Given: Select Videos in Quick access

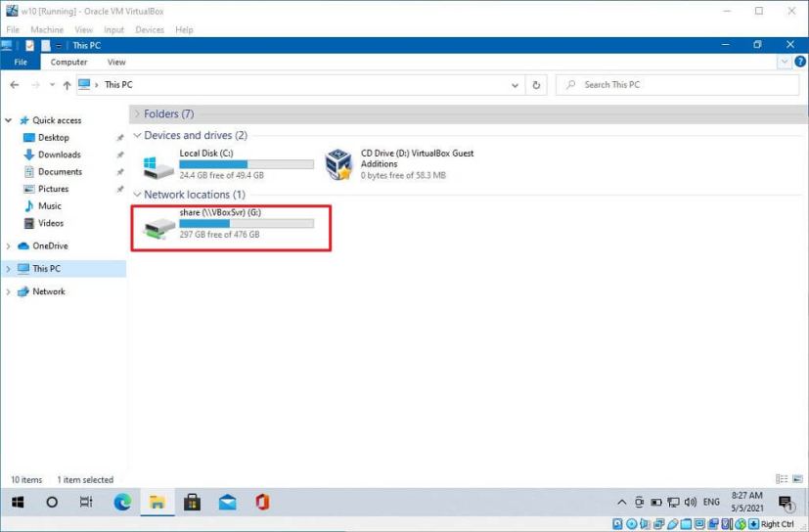Looking at the screenshot, I should pos(51,223).
